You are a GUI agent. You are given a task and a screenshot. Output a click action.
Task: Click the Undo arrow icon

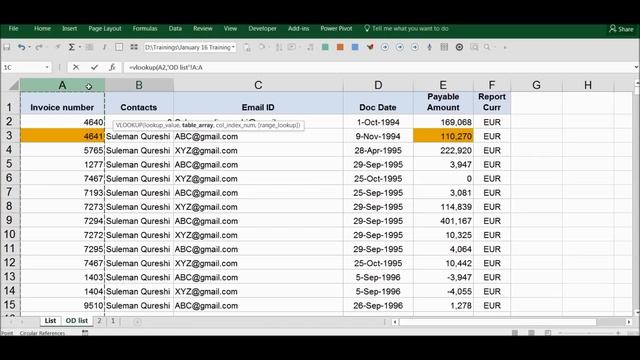(x=21, y=47)
